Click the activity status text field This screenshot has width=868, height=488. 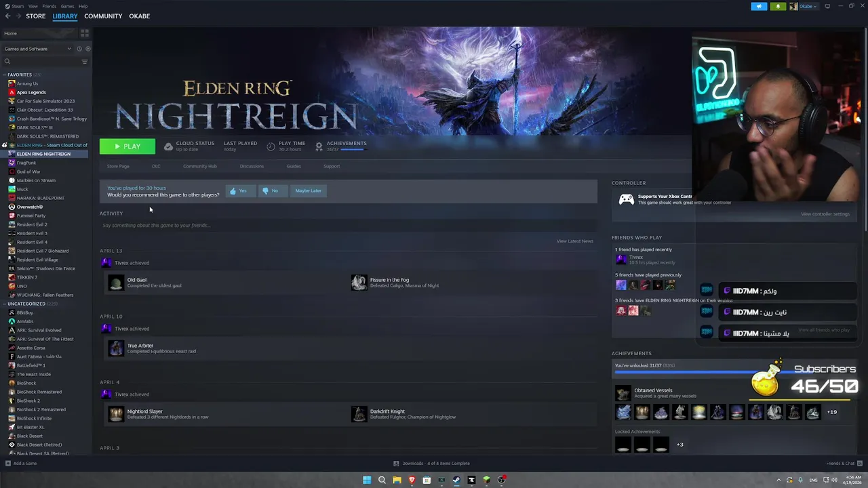click(x=349, y=225)
